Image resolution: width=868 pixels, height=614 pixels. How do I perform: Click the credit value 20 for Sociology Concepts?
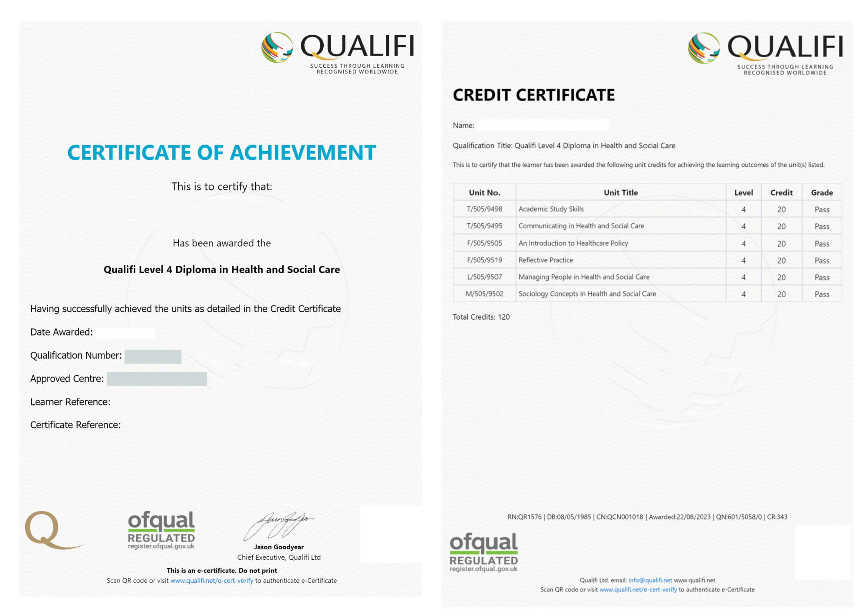point(781,294)
